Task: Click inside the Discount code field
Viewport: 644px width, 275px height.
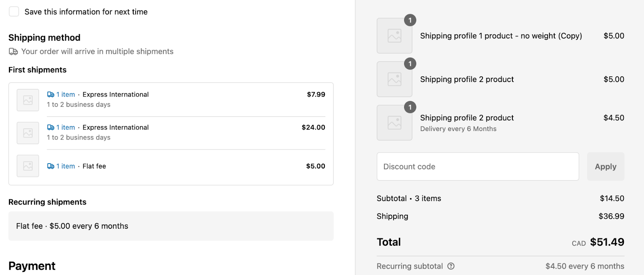Action: tap(478, 166)
